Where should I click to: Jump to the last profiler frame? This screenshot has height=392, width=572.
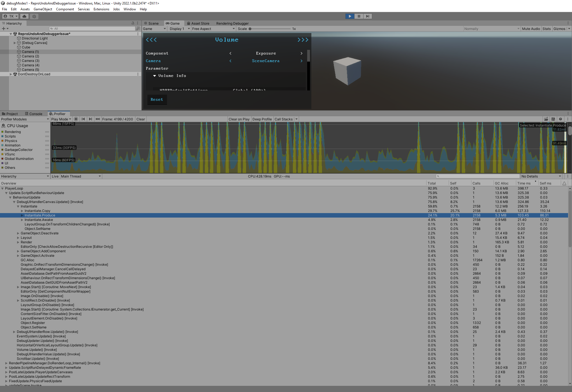pyautogui.click(x=98, y=119)
